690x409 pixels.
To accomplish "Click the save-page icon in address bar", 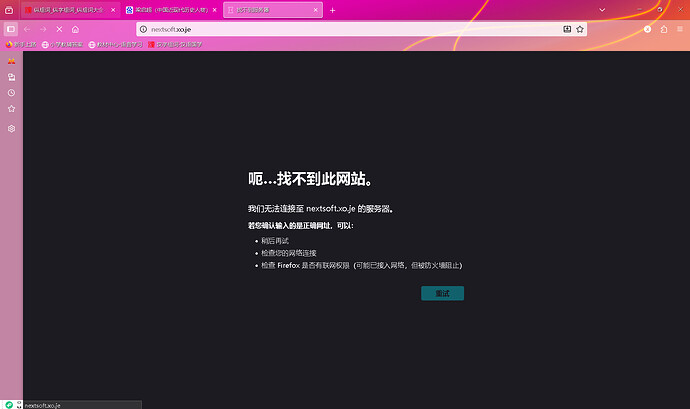I will point(567,29).
